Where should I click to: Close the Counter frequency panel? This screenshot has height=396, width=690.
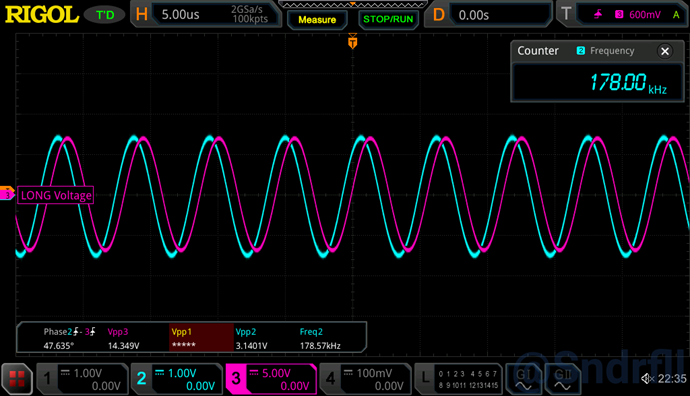coord(665,51)
